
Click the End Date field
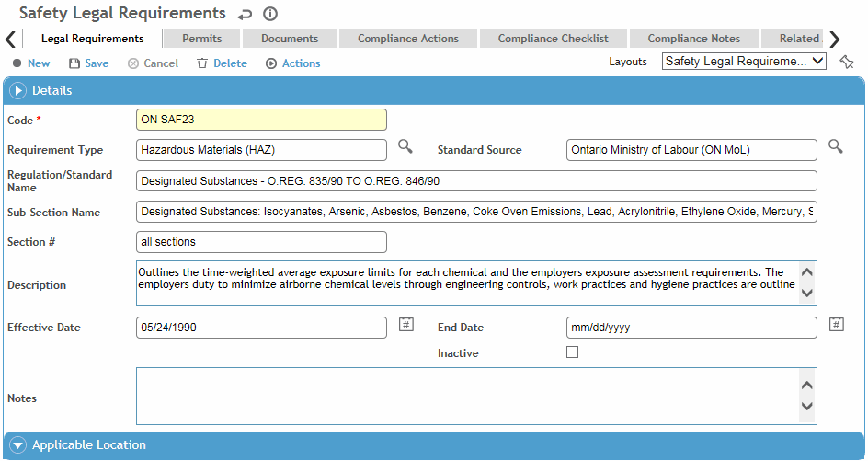[x=691, y=328]
